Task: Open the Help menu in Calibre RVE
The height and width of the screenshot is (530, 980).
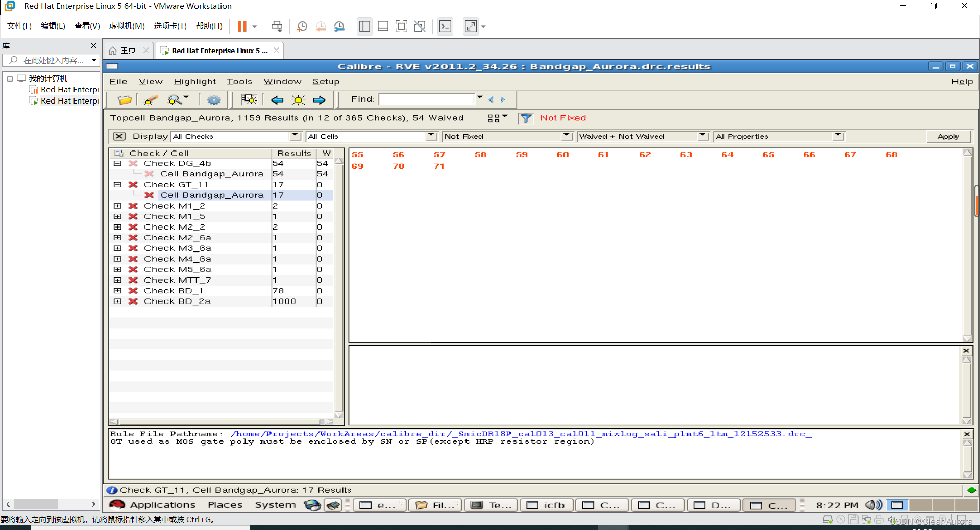Action: click(x=962, y=81)
